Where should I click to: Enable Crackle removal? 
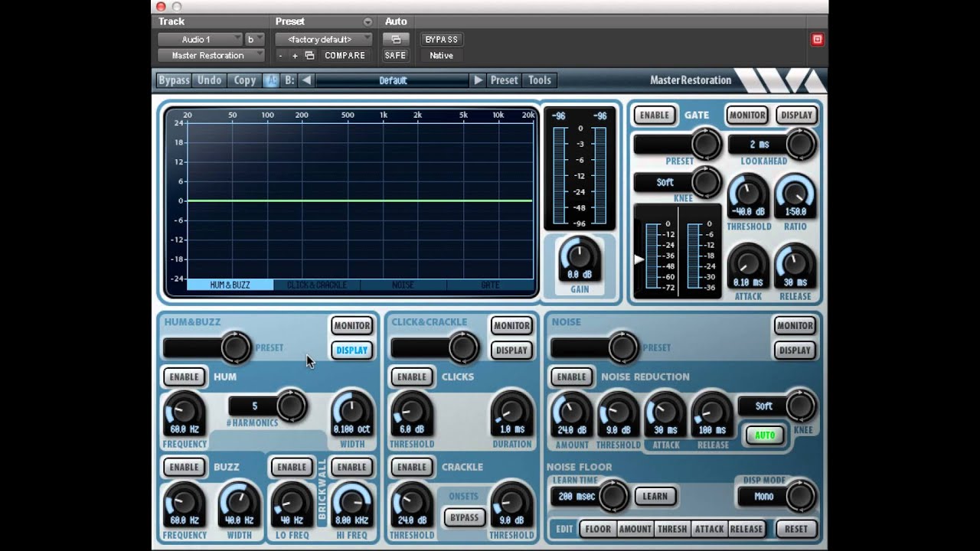(x=411, y=467)
